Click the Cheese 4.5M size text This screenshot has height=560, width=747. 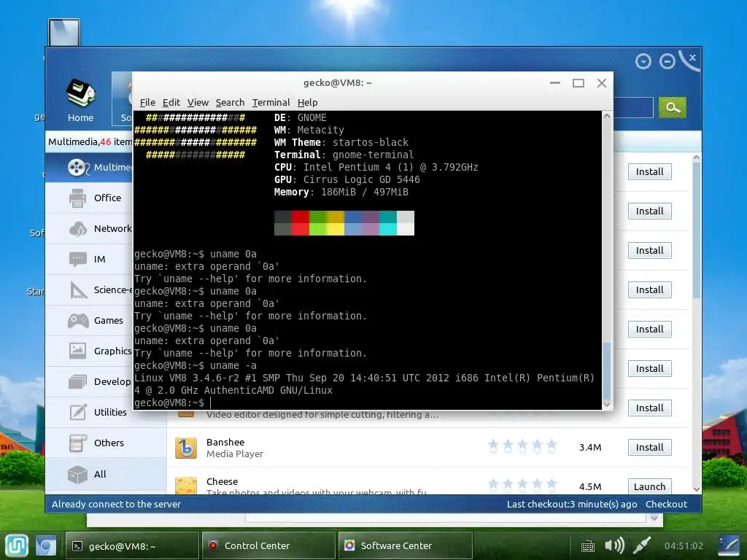click(589, 486)
